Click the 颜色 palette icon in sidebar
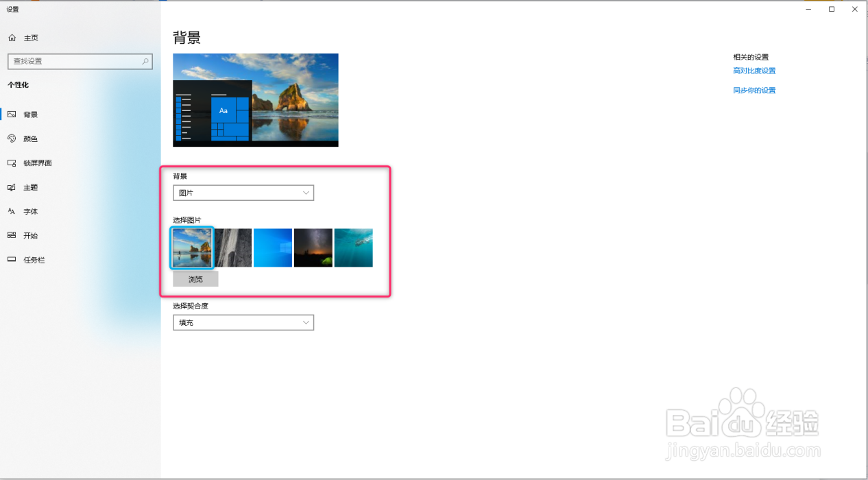 coord(12,139)
